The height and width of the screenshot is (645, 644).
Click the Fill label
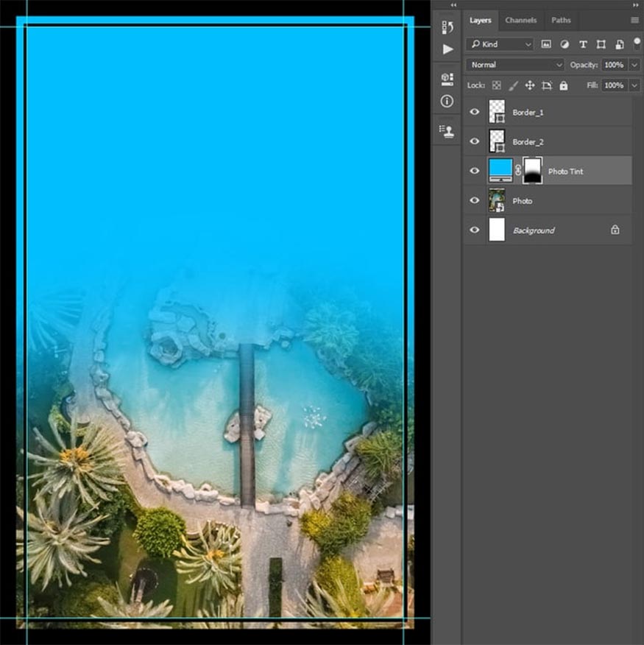[592, 85]
